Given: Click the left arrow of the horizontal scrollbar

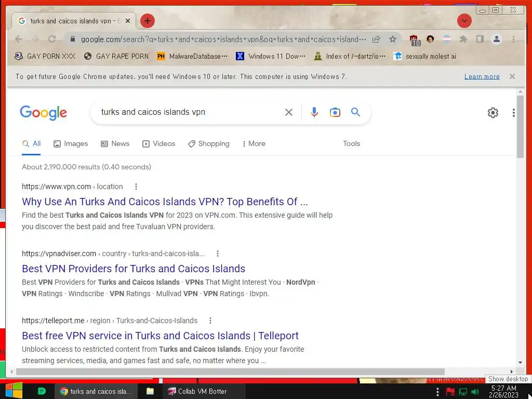Looking at the screenshot, I should [11, 371].
